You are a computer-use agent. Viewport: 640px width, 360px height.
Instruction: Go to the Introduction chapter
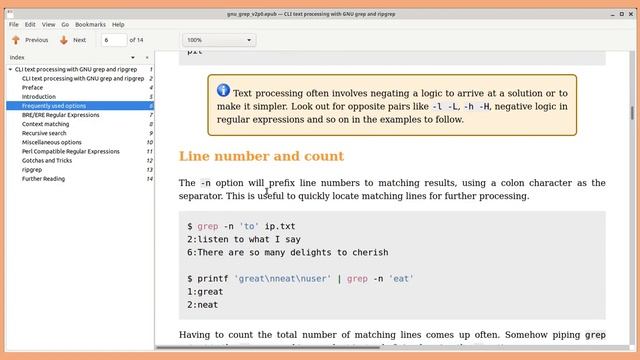coord(39,97)
